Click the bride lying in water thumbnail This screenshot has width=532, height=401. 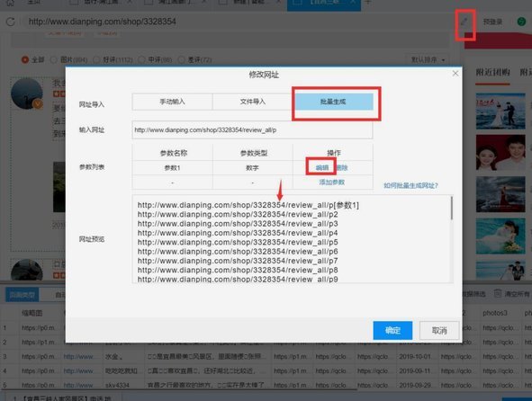500,236
